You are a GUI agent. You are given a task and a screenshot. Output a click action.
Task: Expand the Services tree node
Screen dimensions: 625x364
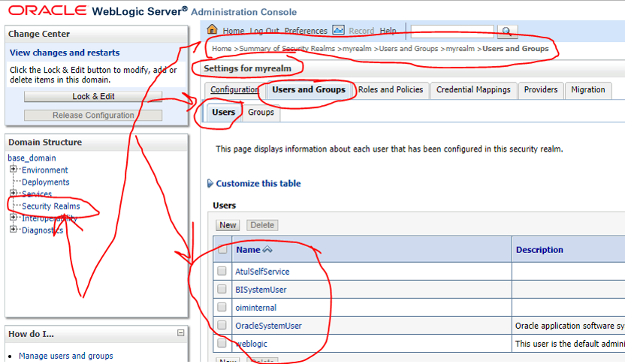(x=14, y=193)
